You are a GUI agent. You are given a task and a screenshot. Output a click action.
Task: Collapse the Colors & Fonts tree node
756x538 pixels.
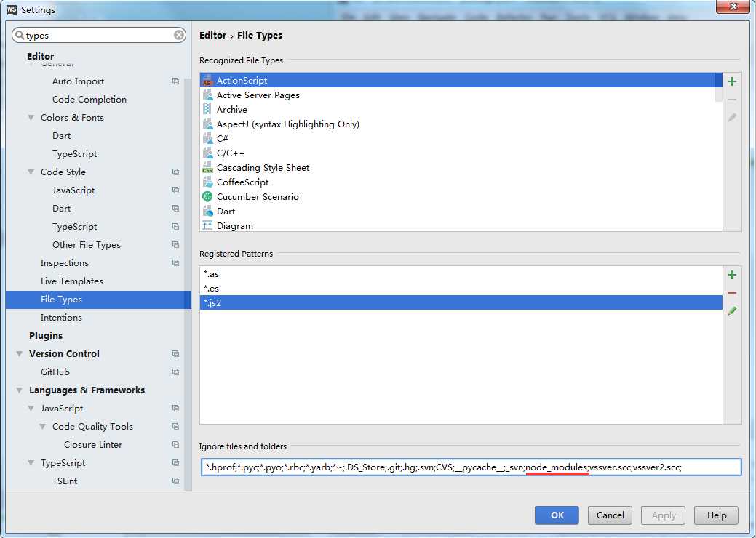pos(31,118)
